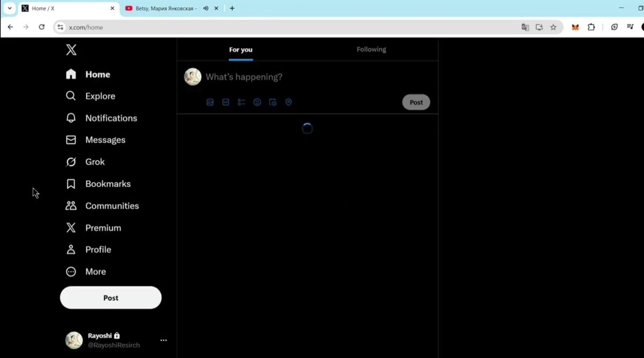Create a poll with the poll icon
The height and width of the screenshot is (358, 644).
click(x=241, y=102)
